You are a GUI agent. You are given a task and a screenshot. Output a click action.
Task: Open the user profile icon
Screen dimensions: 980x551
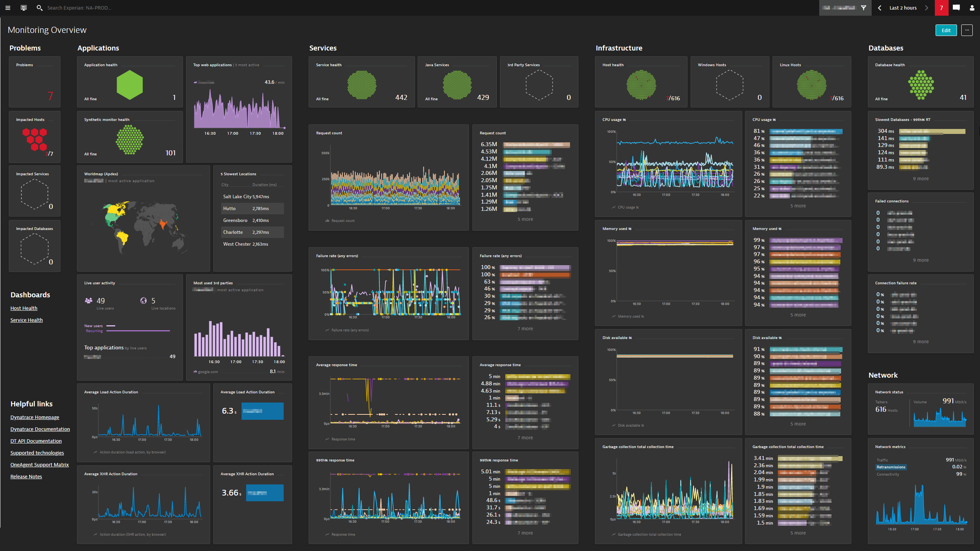point(972,8)
